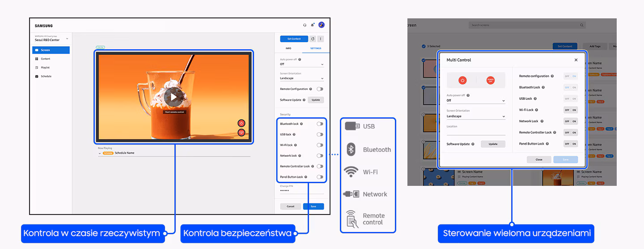Click the headset support icon in header
The width and height of the screenshot is (644, 249).
point(305,25)
